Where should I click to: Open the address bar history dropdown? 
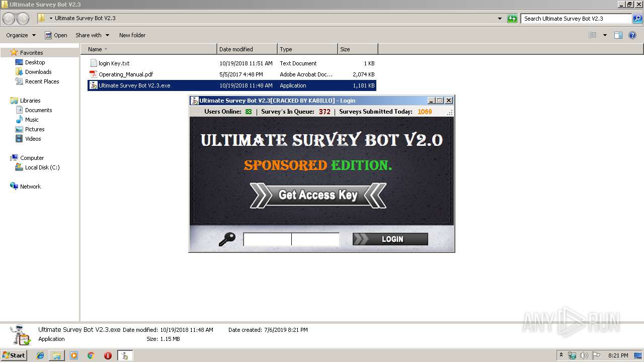tap(500, 19)
